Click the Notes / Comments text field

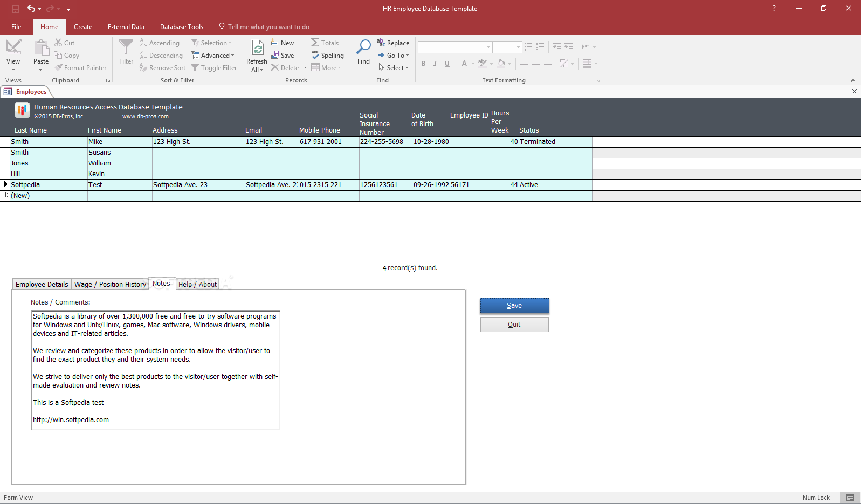pyautogui.click(x=155, y=370)
